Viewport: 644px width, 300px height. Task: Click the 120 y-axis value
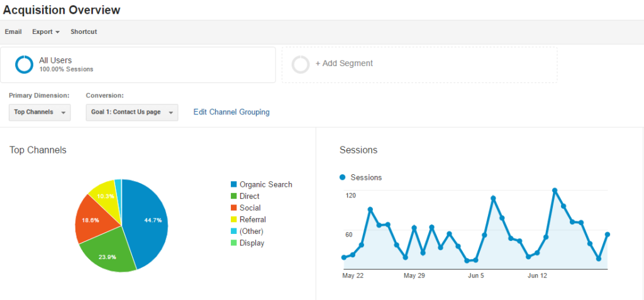click(351, 195)
